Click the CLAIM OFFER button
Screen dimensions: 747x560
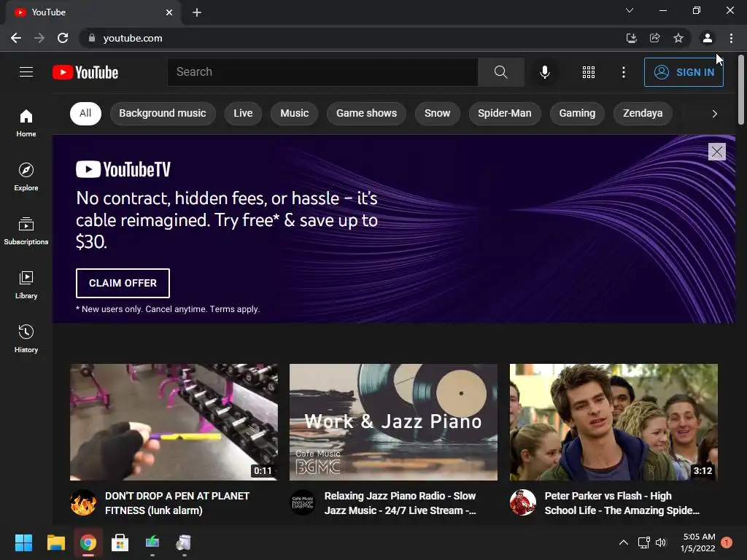pyautogui.click(x=123, y=283)
